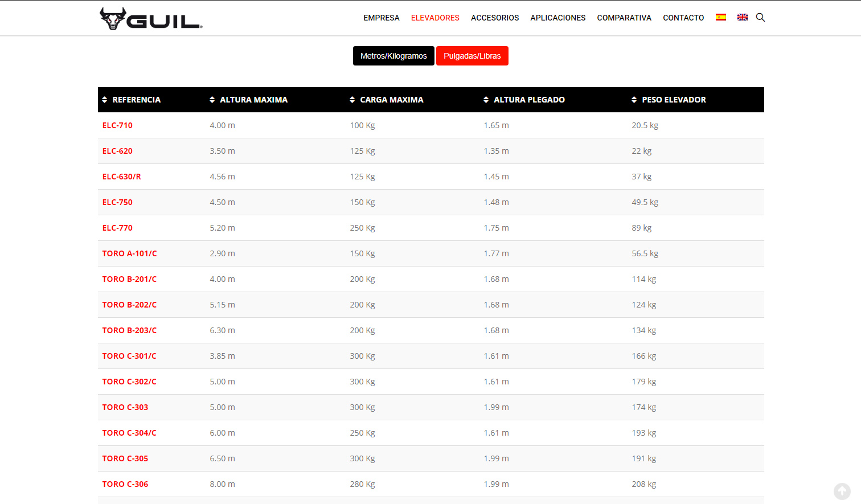
Task: Click sort arrows beside ALTURA PLEGADO header
Action: coord(486,100)
